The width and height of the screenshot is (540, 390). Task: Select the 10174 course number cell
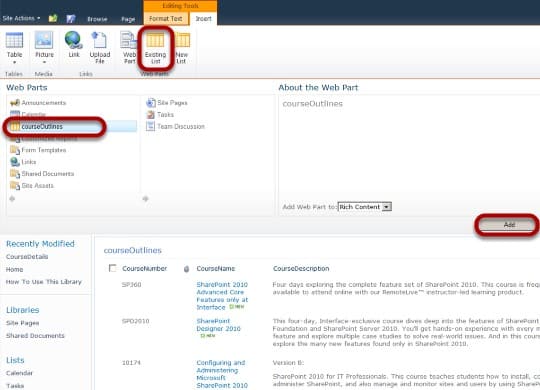[131, 363]
